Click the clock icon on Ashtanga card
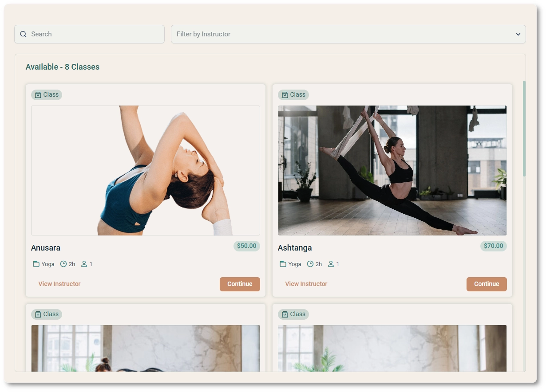 point(310,264)
